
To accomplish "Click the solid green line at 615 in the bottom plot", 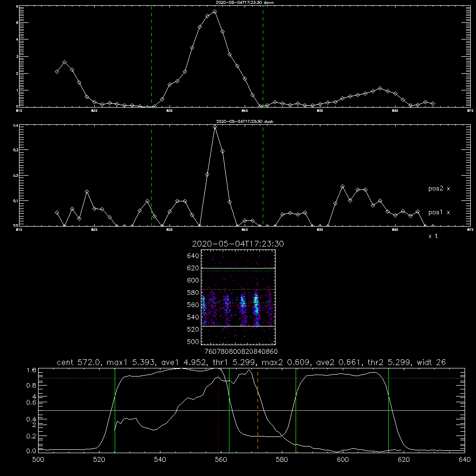I will pyautogui.click(x=388, y=410).
